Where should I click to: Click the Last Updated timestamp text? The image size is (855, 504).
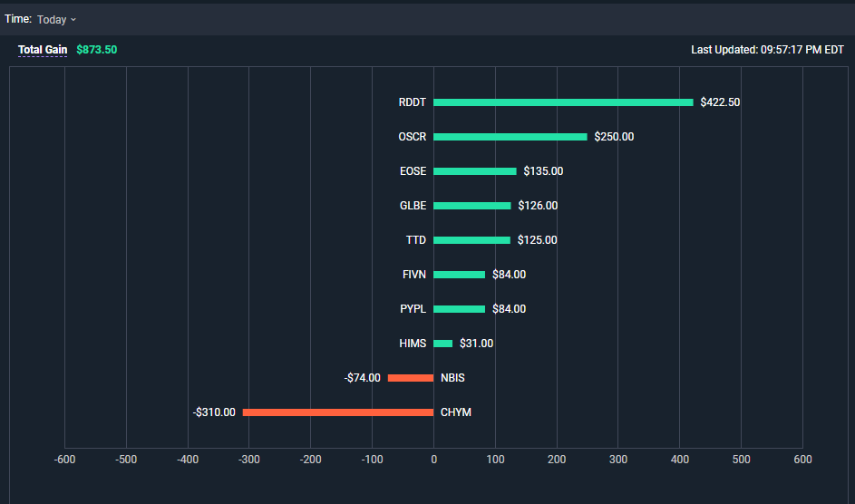[x=767, y=50]
